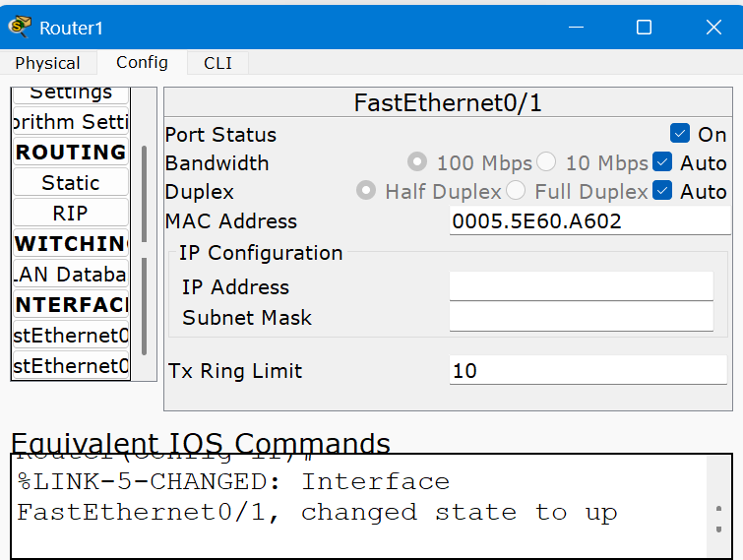Open Static routing settings in the sidebar
Viewport: 743px width, 560px height.
(70, 183)
